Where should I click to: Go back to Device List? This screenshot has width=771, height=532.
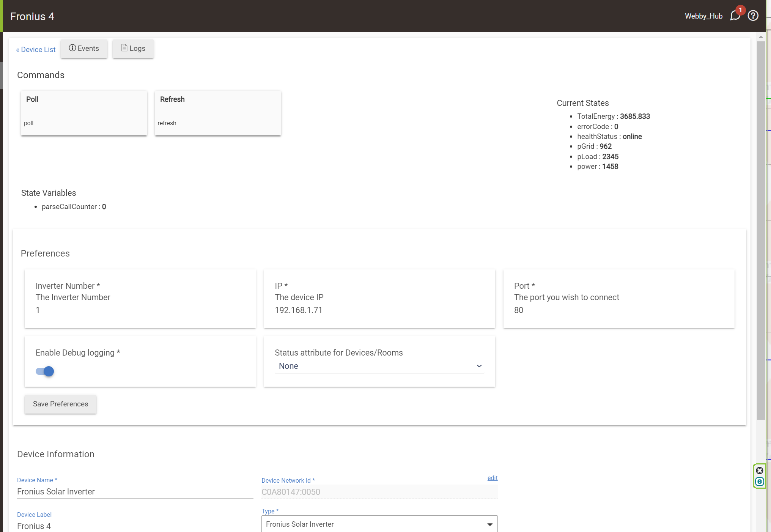pyautogui.click(x=36, y=49)
